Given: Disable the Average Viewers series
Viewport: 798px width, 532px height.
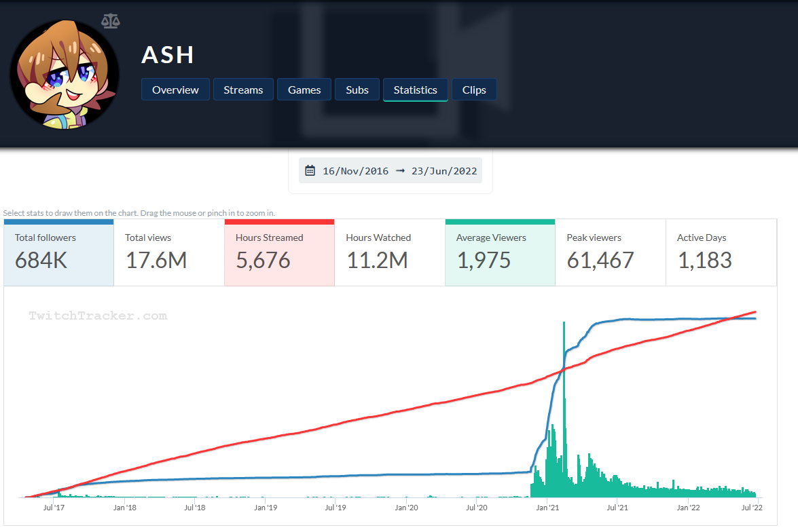Looking at the screenshot, I should (500, 252).
